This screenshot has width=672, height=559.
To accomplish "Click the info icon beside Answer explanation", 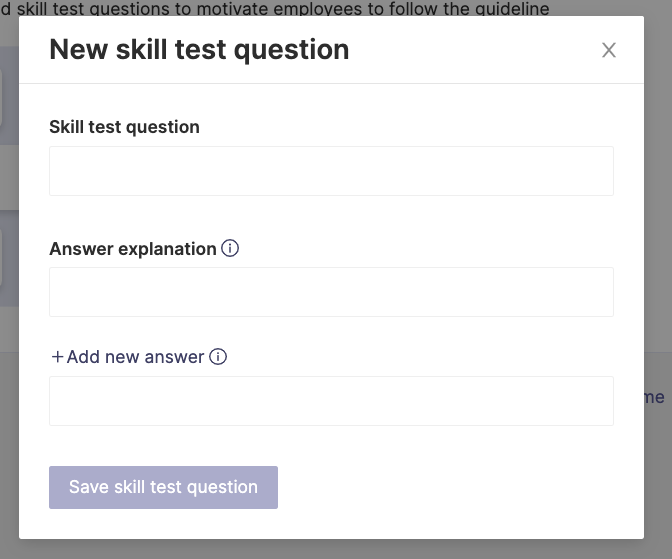I will 230,248.
